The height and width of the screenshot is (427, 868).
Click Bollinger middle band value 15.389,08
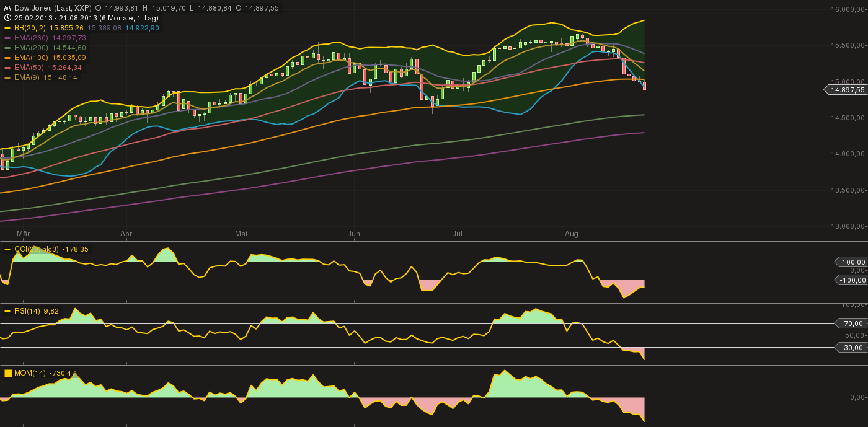tap(105, 28)
